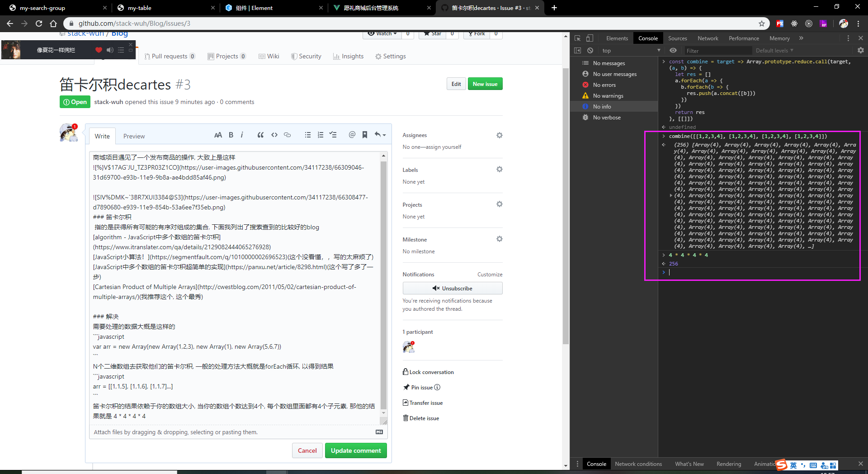Expand the 'No messages' console group

click(614, 63)
